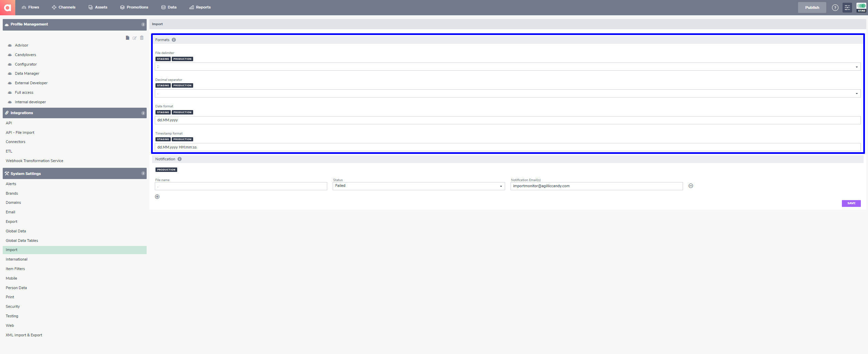Open the Testing settings

(x=12, y=316)
